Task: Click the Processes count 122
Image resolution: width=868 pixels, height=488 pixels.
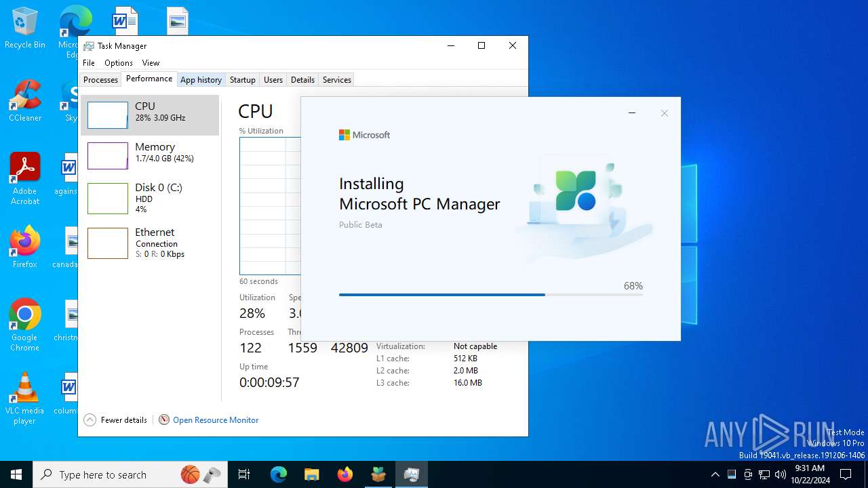Action: [x=250, y=348]
